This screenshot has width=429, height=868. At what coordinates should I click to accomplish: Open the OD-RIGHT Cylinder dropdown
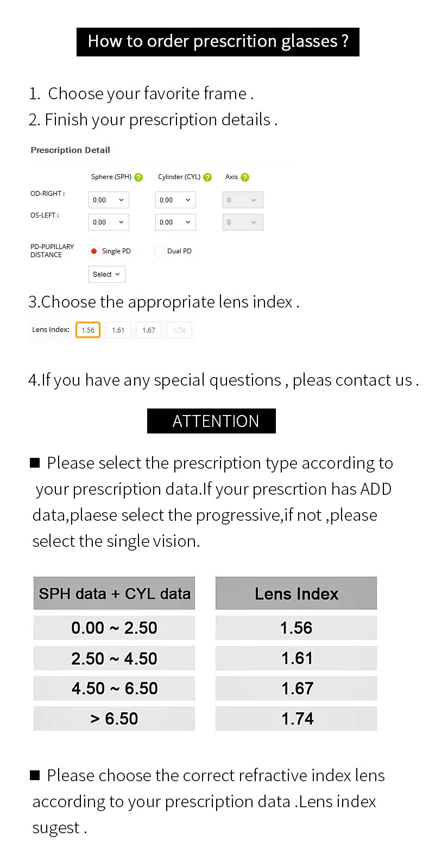175,200
